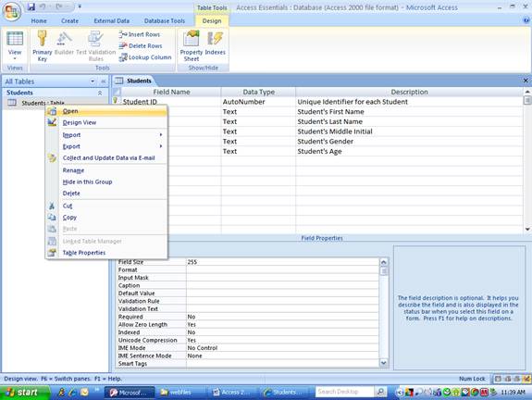Open the Home ribbon tab

39,20
